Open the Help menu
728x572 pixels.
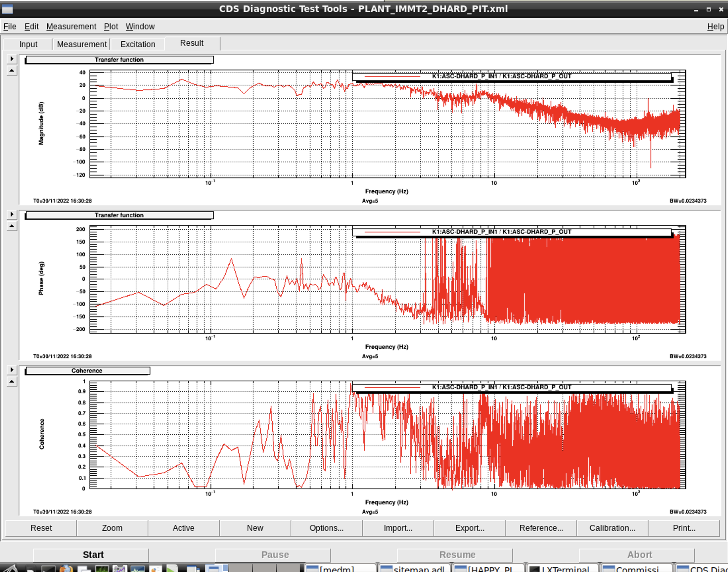(x=715, y=26)
